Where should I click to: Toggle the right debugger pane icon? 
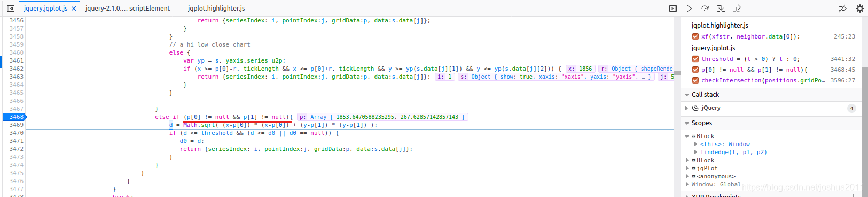pos(673,9)
